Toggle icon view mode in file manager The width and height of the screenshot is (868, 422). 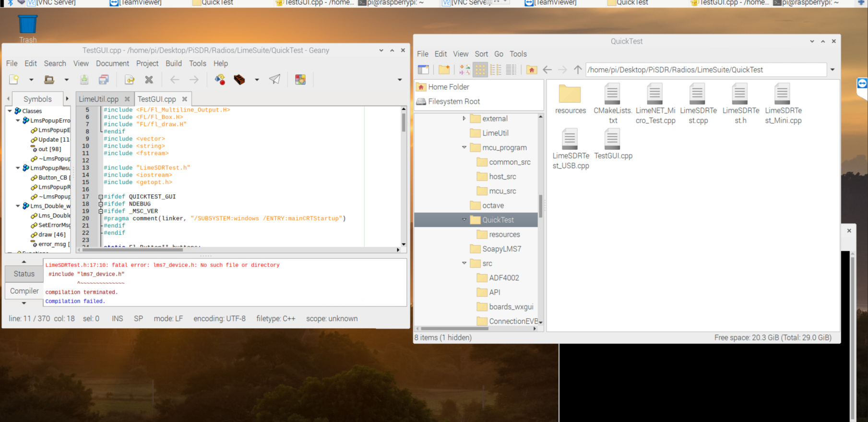pyautogui.click(x=480, y=70)
